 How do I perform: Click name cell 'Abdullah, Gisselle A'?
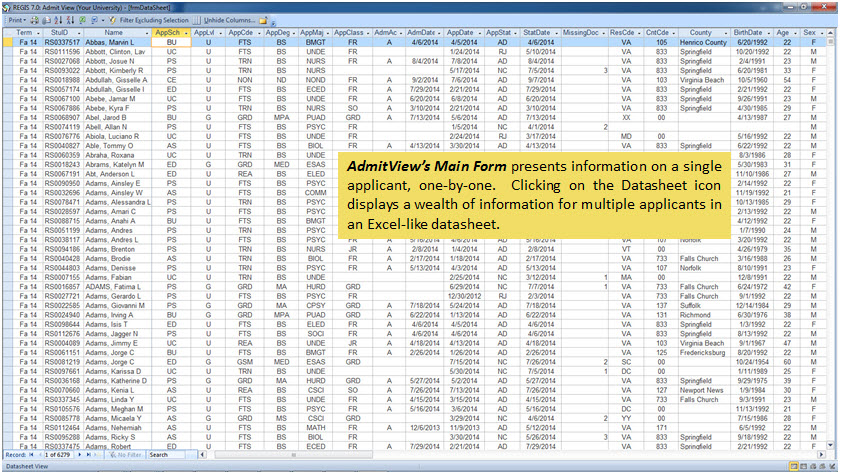click(x=116, y=80)
